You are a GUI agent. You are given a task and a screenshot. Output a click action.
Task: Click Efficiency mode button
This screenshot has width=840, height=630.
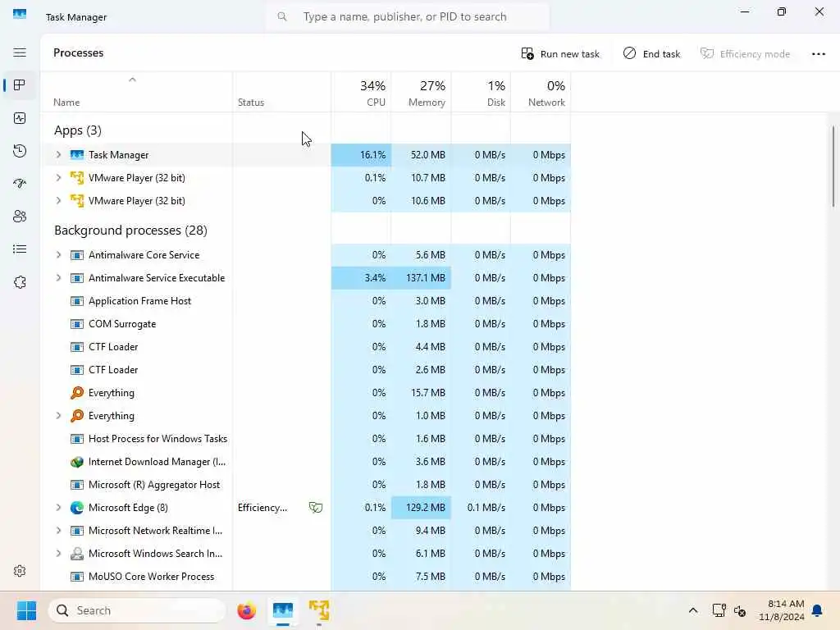pyautogui.click(x=745, y=53)
